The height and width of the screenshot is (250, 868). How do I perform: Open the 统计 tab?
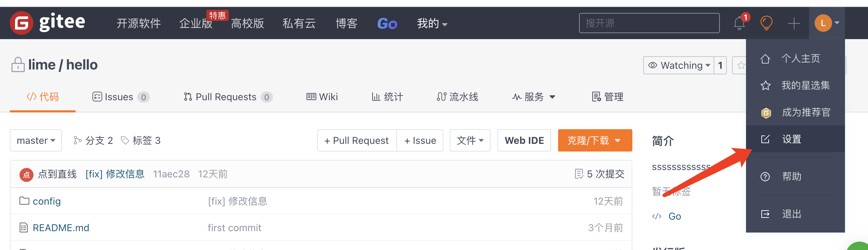pyautogui.click(x=387, y=97)
